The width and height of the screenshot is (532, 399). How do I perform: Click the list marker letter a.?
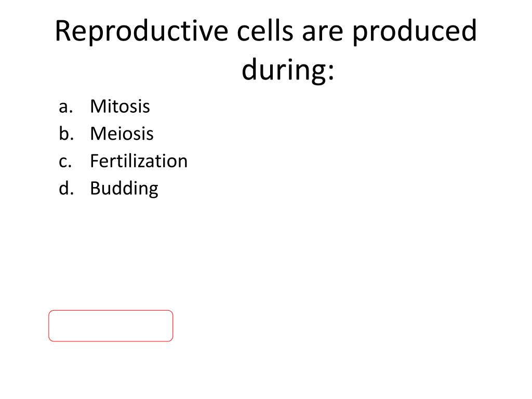[66, 107]
